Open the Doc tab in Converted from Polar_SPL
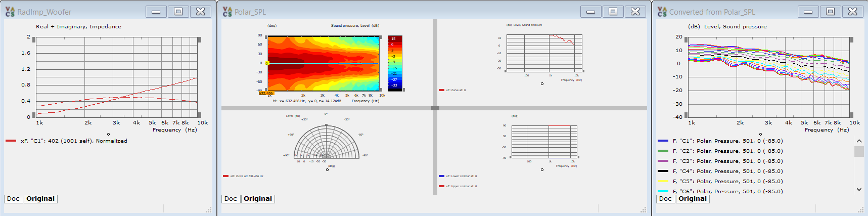Image resolution: width=868 pixels, height=216 pixels. pyautogui.click(x=665, y=199)
